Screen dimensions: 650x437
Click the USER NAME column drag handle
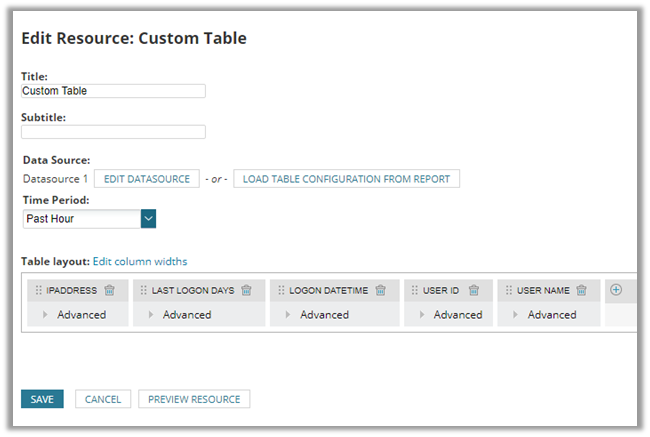509,291
